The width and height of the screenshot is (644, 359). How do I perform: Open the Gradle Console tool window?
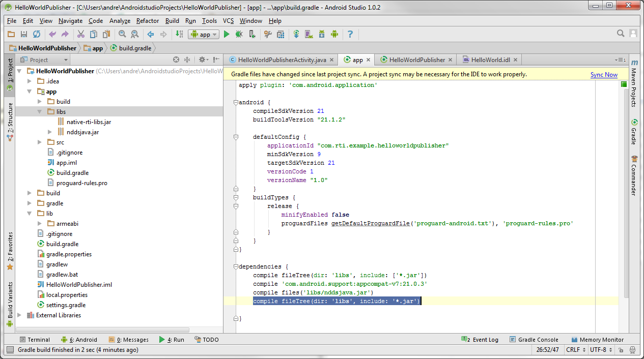coord(534,340)
